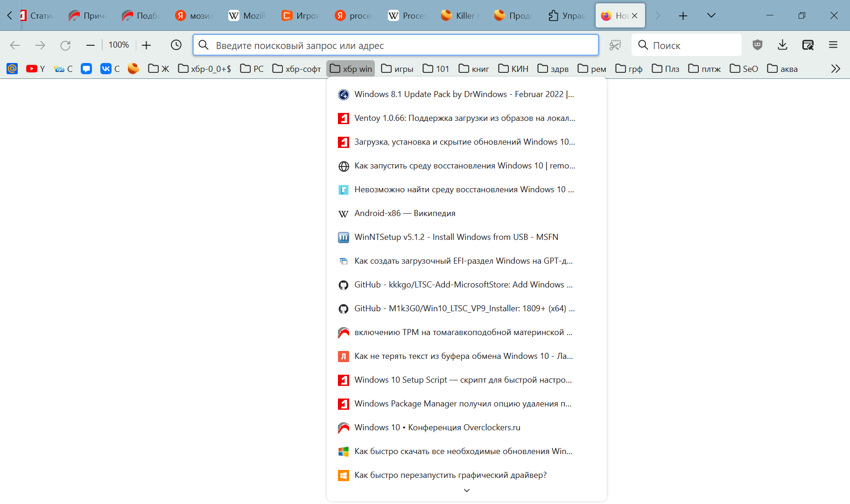Open GitHub kkkgo/LTSC-Add-MicrosoftStore bookmark
This screenshot has width=850, height=504.
tap(467, 285)
